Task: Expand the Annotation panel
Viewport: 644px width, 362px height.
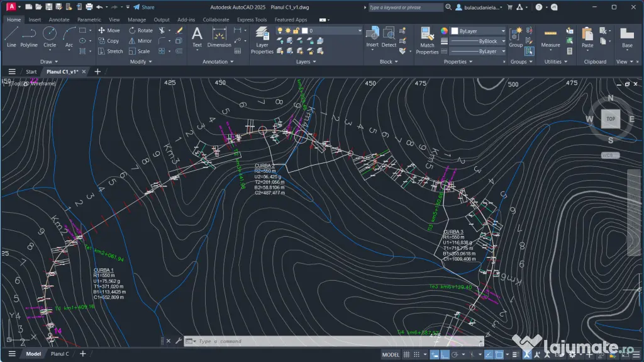Action: [x=218, y=62]
